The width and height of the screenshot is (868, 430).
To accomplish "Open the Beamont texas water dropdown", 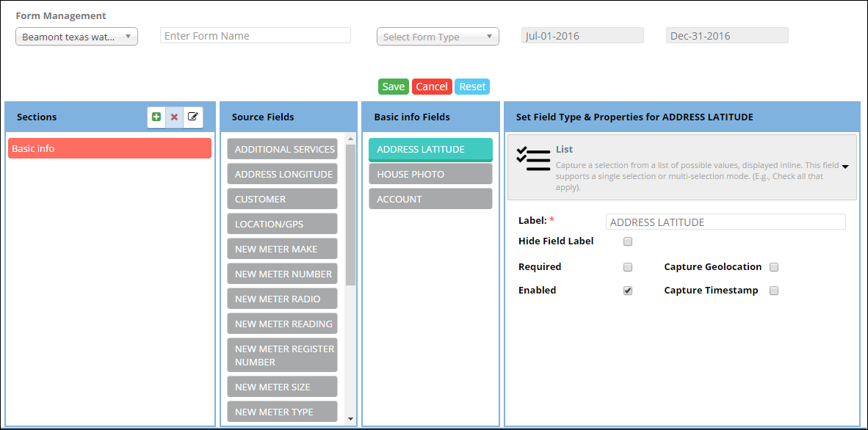I will click(x=76, y=37).
